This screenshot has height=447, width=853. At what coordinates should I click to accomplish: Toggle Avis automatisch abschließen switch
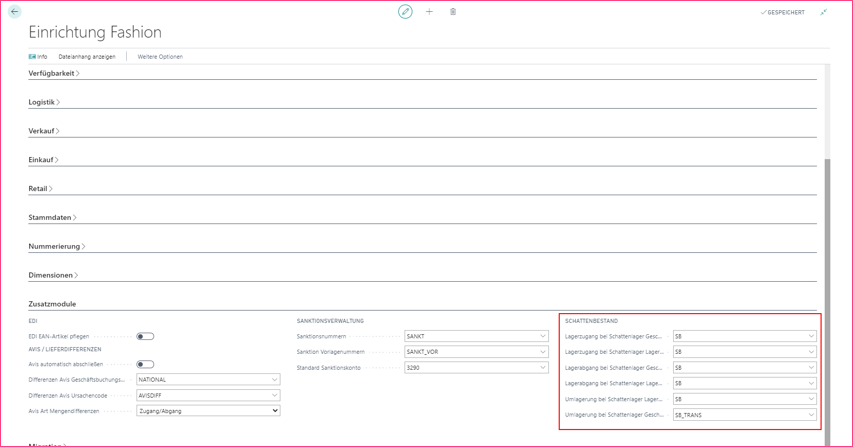pyautogui.click(x=145, y=365)
